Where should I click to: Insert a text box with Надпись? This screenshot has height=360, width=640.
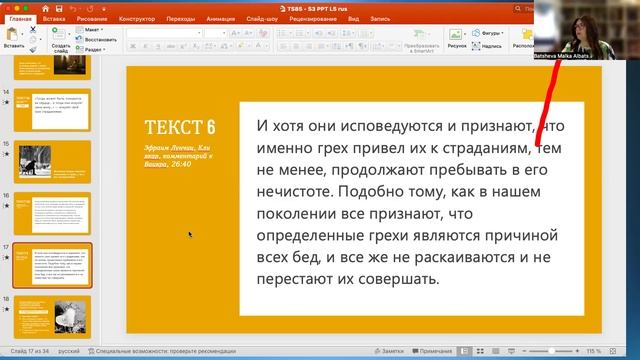(x=487, y=46)
